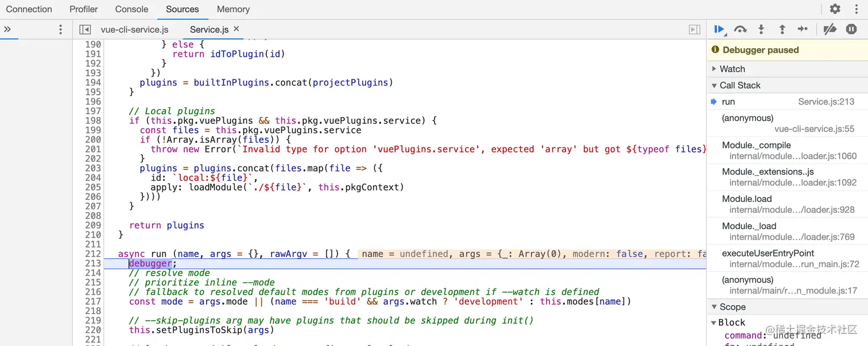Select Module.load call stack frame
868x346 pixels.
787,204
